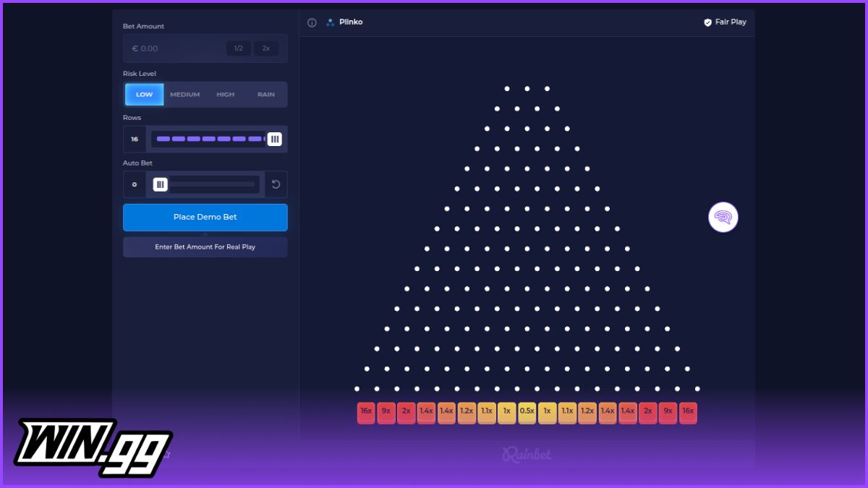This screenshot has height=488, width=868.
Task: Reset the Auto Bet count
Action: click(276, 184)
